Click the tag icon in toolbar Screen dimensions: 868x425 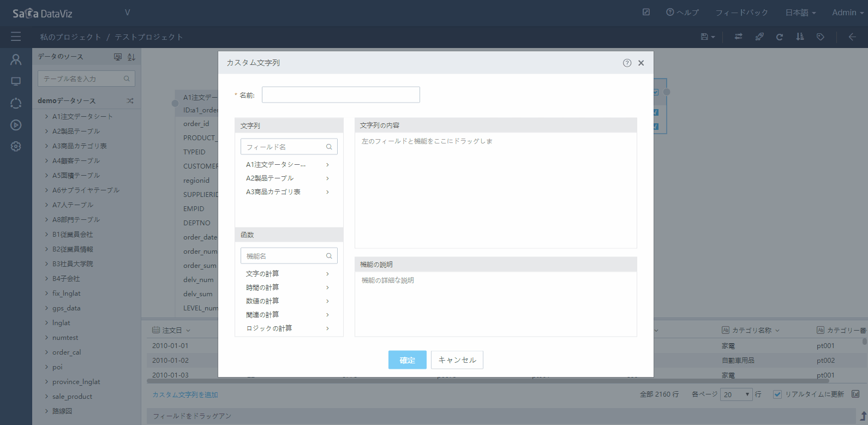click(x=820, y=37)
